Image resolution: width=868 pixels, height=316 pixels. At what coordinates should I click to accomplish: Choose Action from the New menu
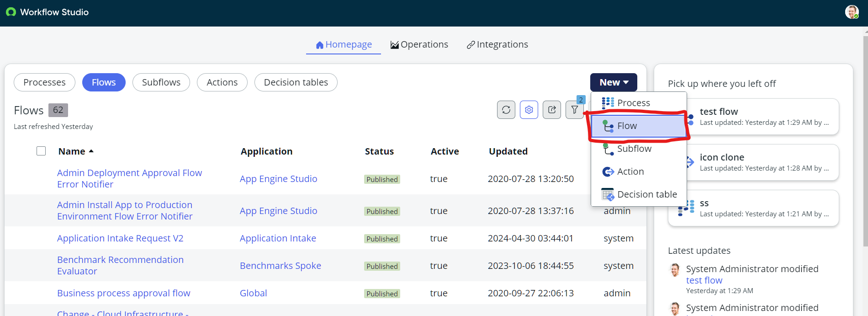(639, 171)
